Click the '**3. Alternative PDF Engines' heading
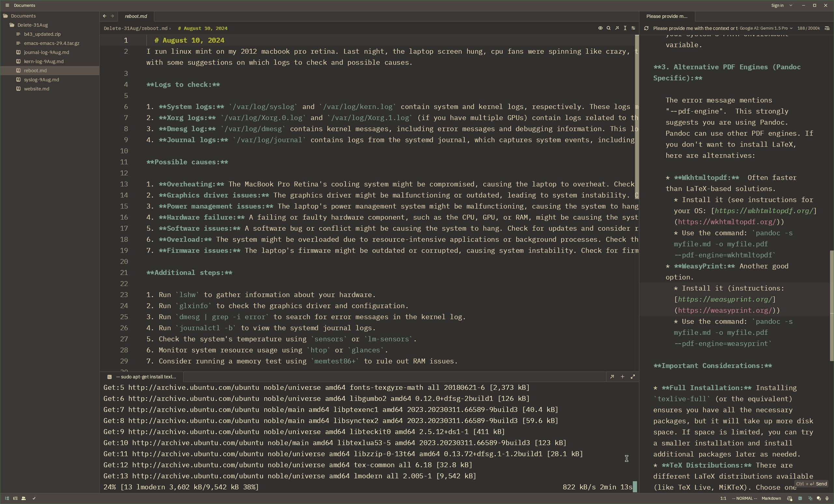The height and width of the screenshot is (504, 834). coord(727,72)
